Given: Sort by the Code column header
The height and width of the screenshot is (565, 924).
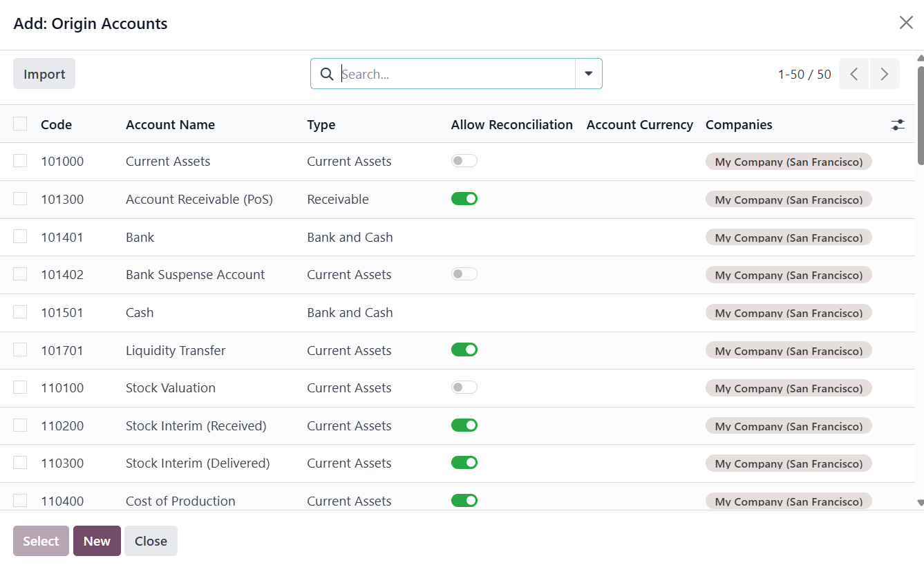Looking at the screenshot, I should 56,125.
